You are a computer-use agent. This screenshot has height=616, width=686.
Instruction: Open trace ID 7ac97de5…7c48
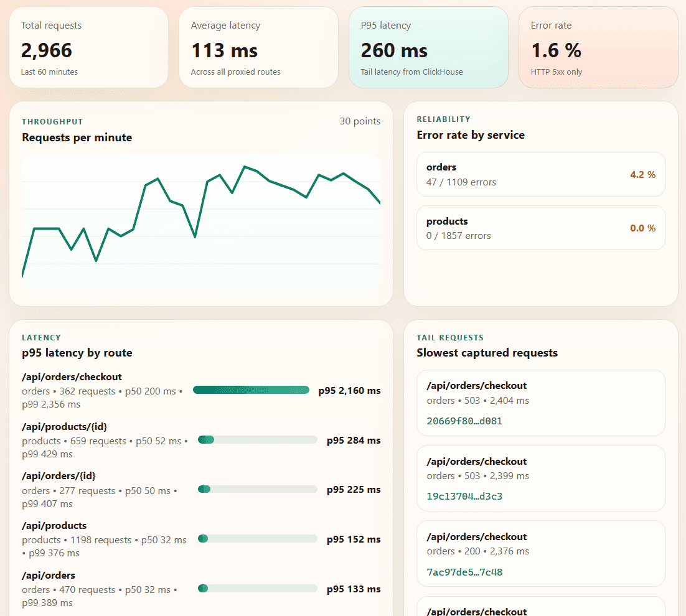(464, 572)
